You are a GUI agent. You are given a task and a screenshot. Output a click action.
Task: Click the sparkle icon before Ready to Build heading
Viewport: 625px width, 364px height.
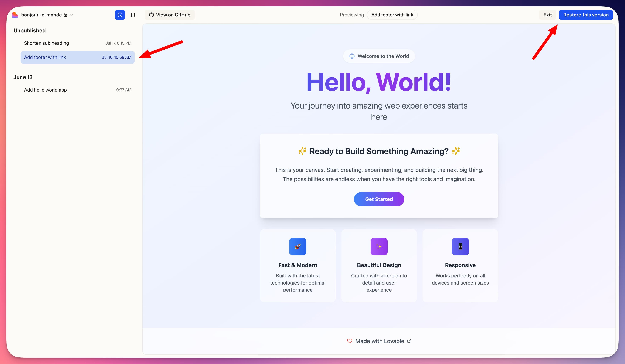click(x=302, y=151)
